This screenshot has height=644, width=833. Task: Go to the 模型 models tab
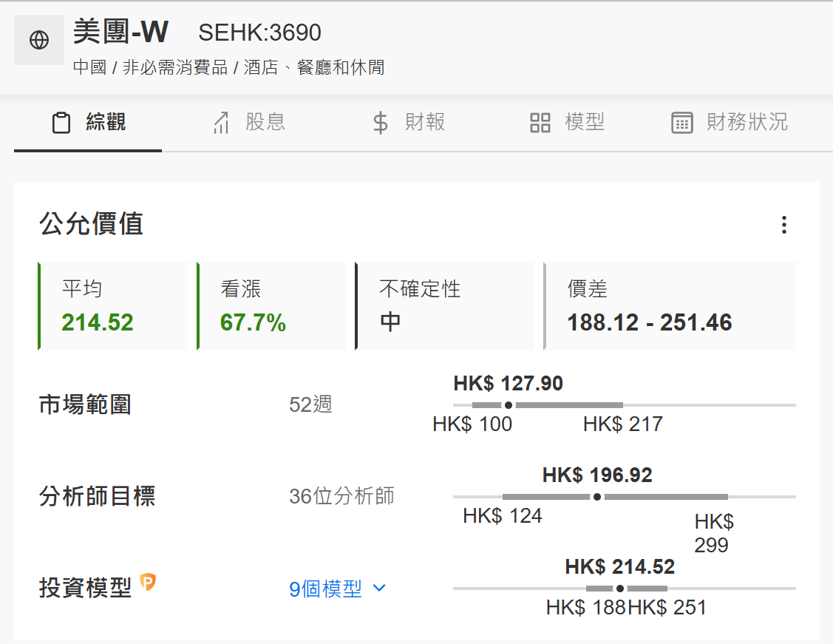pos(568,122)
